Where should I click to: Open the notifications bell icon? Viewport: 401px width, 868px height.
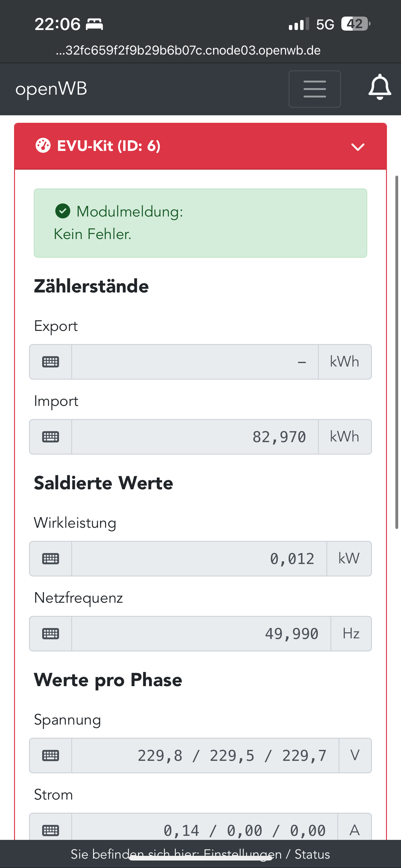pos(379,87)
